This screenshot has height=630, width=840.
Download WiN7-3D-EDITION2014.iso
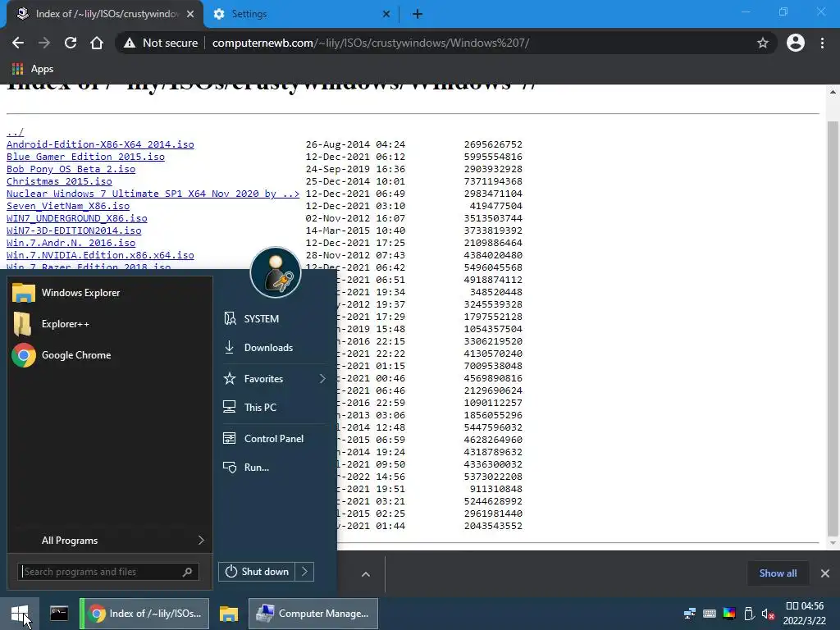74,231
